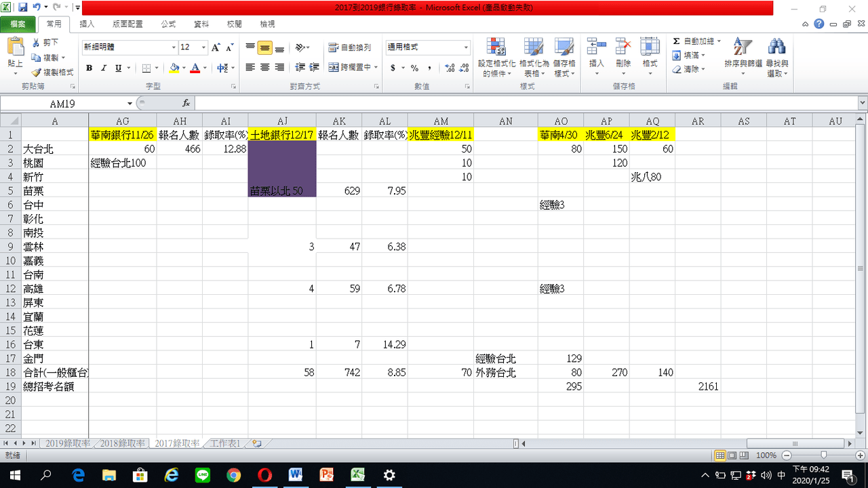Screen dimensions: 868x488
Task: Open the 2018錄取率 worksheet tab
Action: pos(123,444)
